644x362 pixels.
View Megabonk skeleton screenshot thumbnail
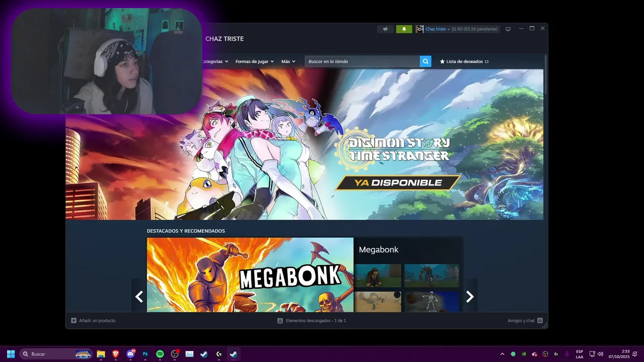[x=432, y=302]
